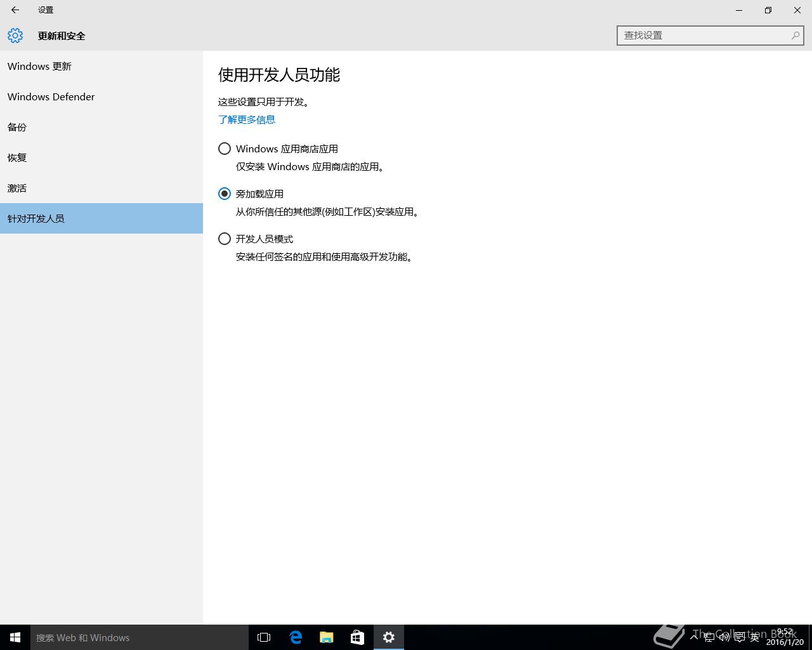
Task: Open the Action Center notification icon
Action: point(739,637)
